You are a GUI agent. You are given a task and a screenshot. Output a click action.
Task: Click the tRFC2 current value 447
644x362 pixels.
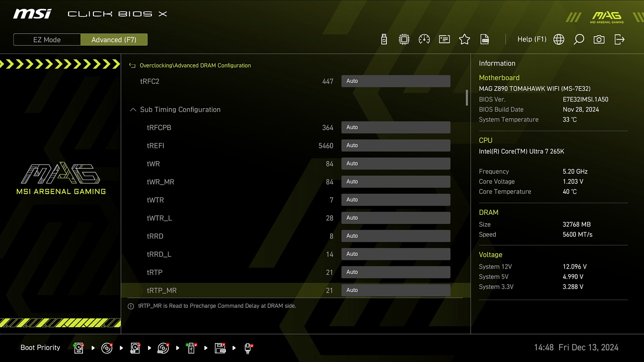coord(328,82)
